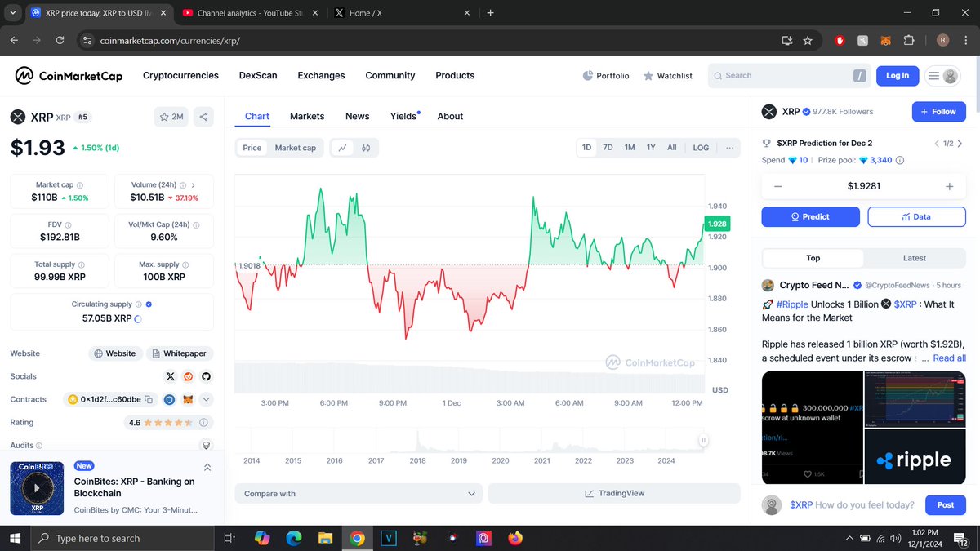Open Chrome tab search dropdown
The image size is (980, 551).
click(x=11, y=13)
